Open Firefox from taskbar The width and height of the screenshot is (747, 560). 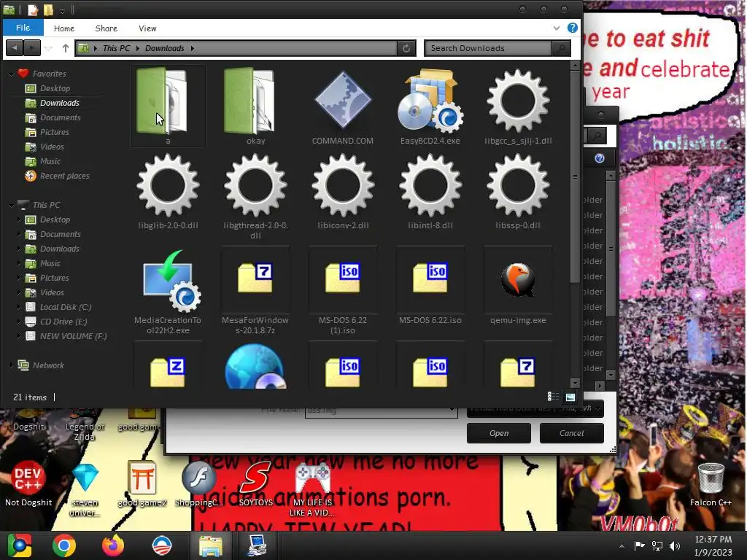(x=113, y=545)
